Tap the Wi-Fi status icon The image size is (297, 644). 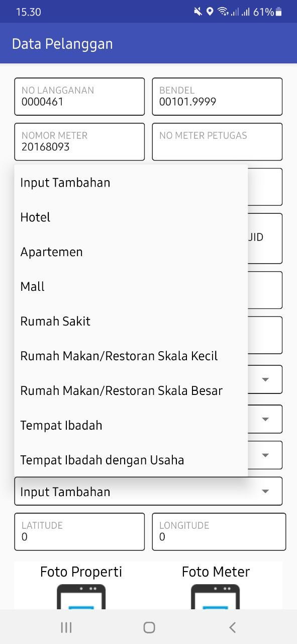[x=223, y=12]
